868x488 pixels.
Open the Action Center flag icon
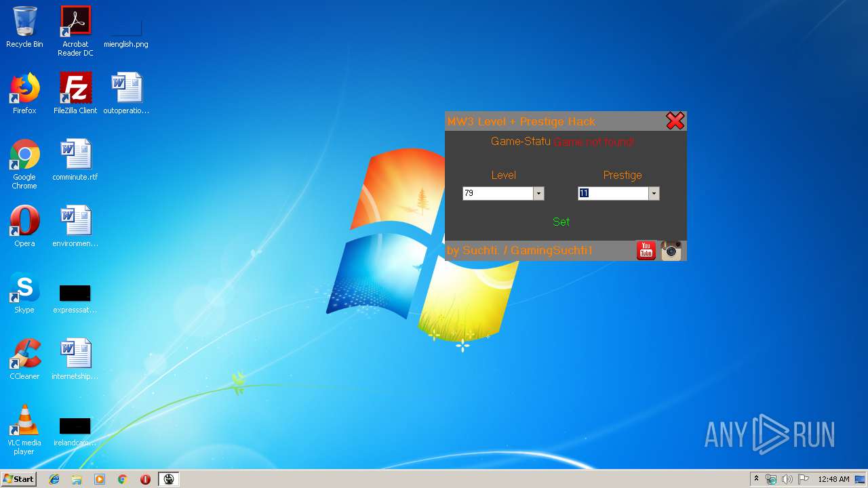click(x=804, y=479)
